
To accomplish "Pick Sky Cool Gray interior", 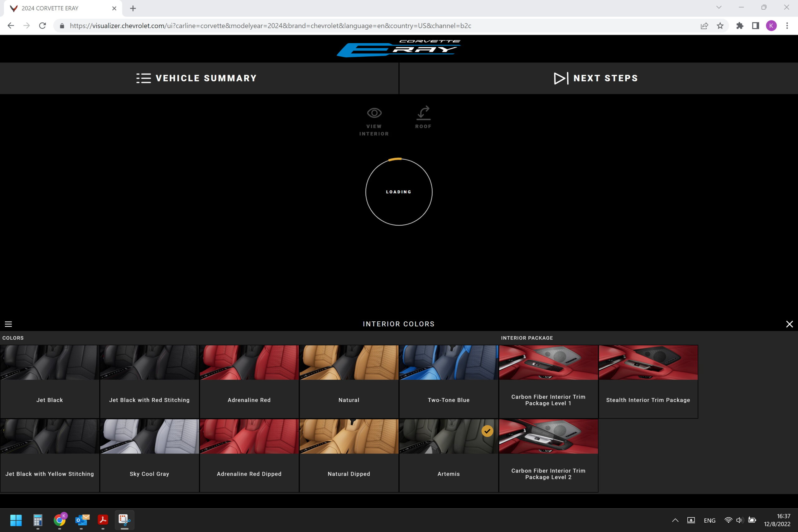I will pyautogui.click(x=149, y=455).
